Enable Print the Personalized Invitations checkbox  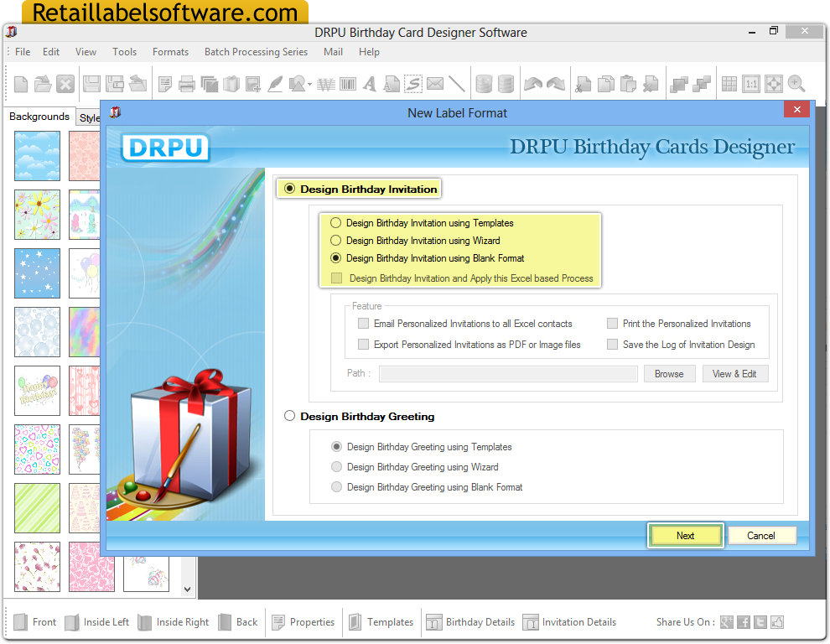tap(612, 323)
